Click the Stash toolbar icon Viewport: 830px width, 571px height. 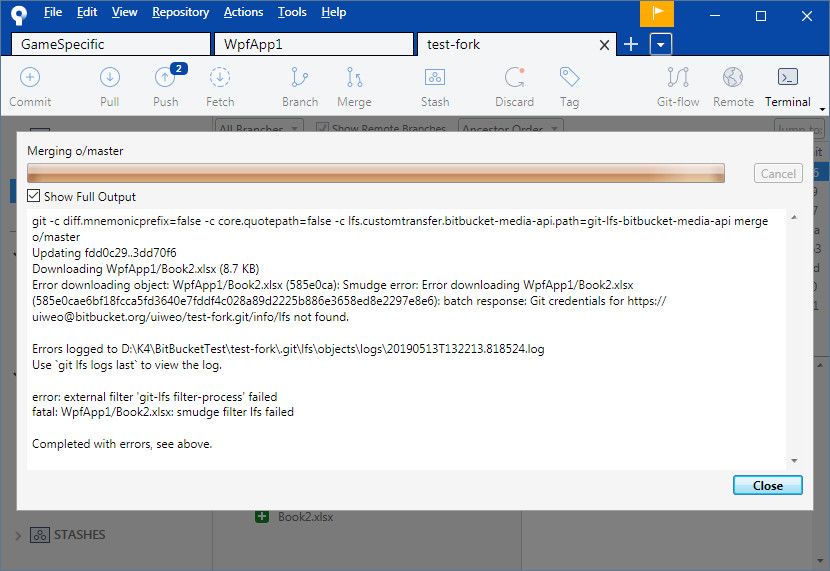click(x=435, y=77)
